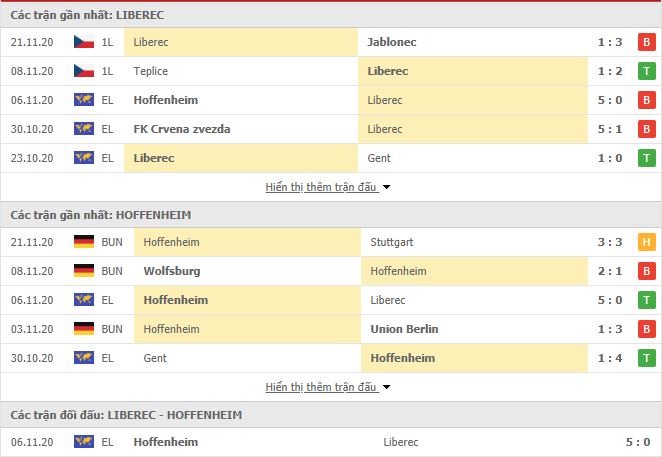Open the Liberec vs Gent 1:0 match
This screenshot has width=662, height=457.
(331, 158)
